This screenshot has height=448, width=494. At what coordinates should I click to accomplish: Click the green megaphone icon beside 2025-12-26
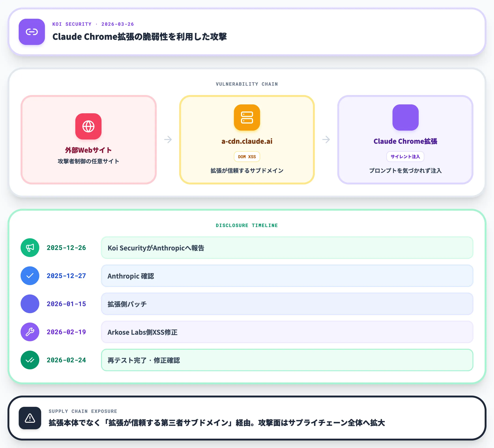(x=30, y=248)
